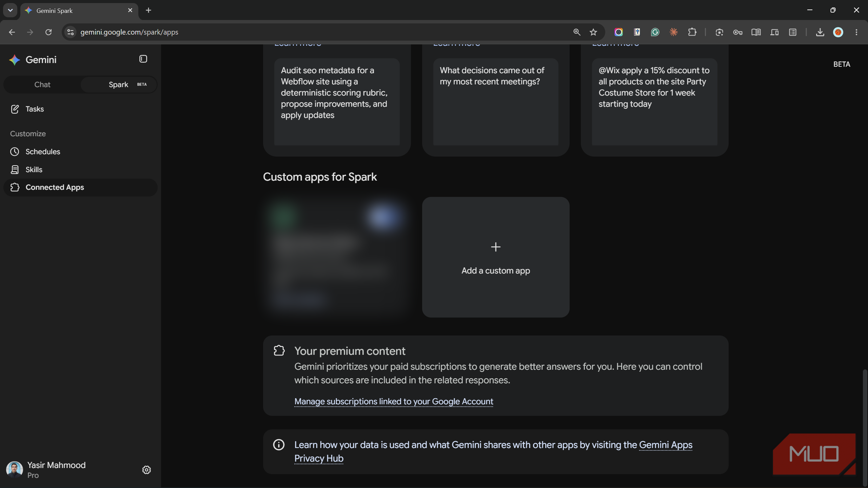Open Manage subscriptions linked to your Google Account
Viewport: 868px width, 488px height.
[394, 402]
